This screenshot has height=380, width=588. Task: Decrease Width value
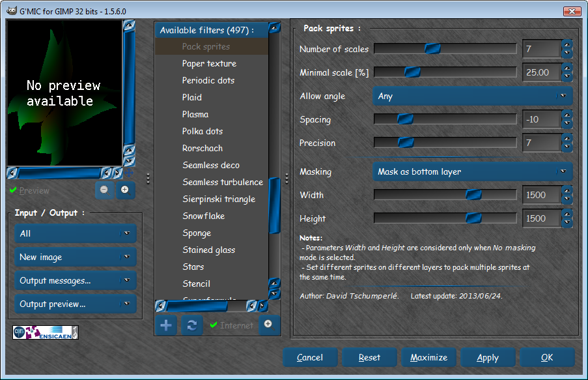(567, 199)
